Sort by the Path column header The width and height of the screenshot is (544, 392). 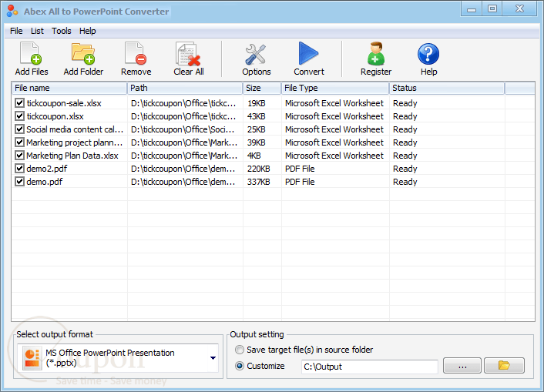tap(185, 88)
